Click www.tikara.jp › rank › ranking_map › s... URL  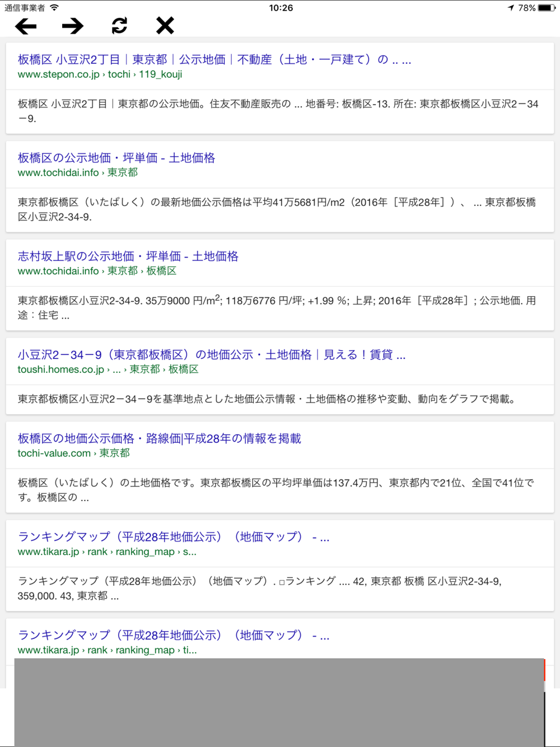point(107,552)
